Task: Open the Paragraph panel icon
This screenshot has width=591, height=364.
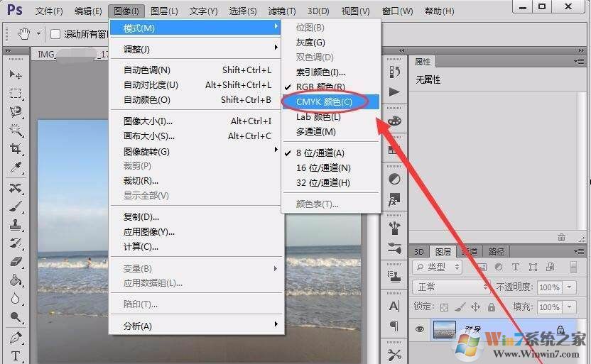Action: point(395,326)
